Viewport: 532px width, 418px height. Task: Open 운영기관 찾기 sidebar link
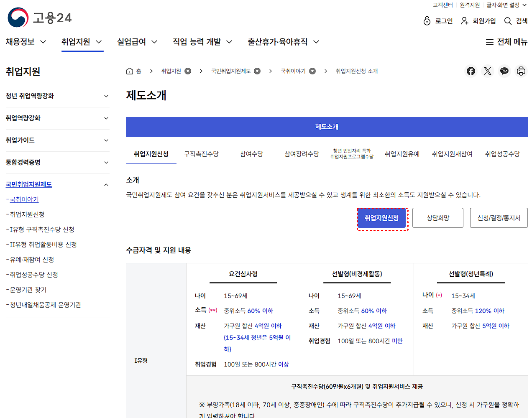(28, 290)
